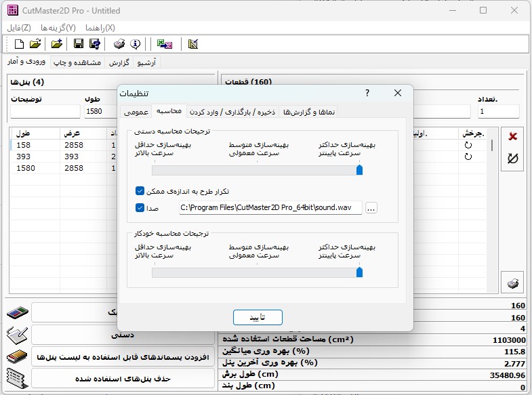Click the open folder icon in toolbar
Image resolution: width=532 pixels, height=395 pixels.
pos(35,44)
